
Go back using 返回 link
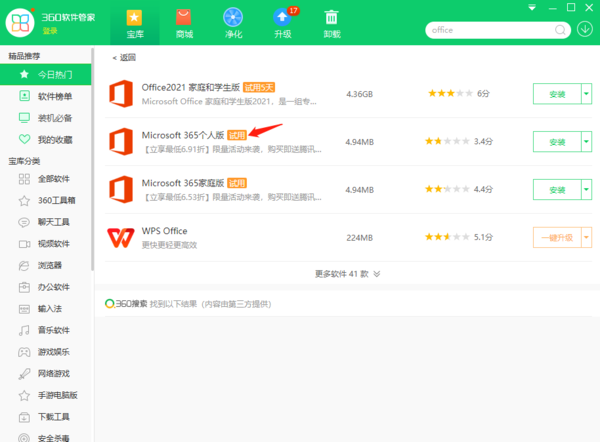[124, 57]
